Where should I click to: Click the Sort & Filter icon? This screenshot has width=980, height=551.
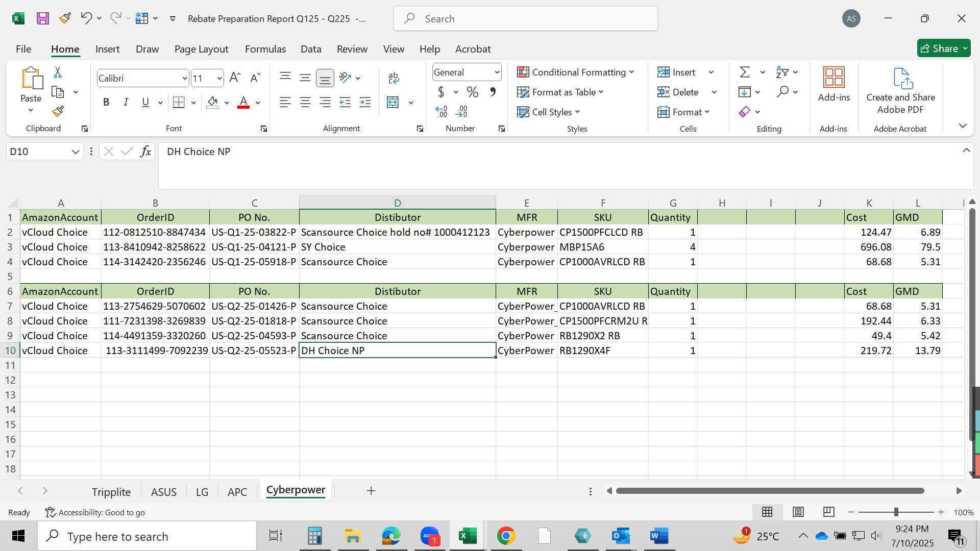782,72
